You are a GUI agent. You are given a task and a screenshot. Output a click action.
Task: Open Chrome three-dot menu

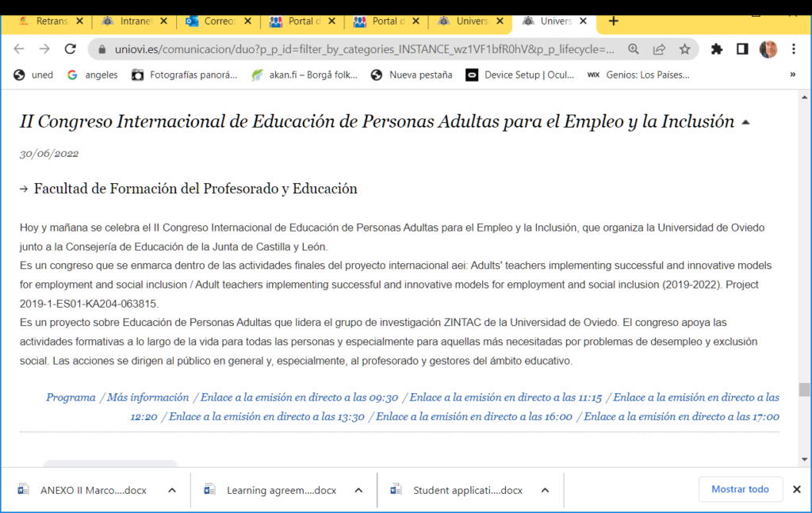pyautogui.click(x=794, y=49)
